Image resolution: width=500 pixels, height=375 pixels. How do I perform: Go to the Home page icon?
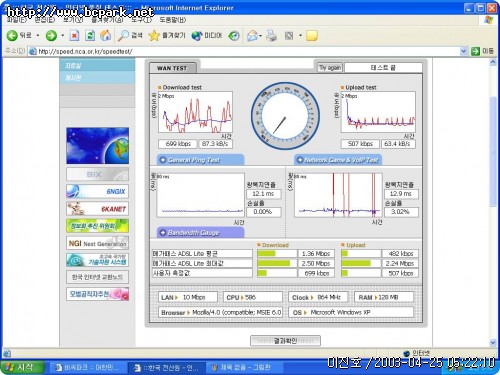[x=106, y=35]
